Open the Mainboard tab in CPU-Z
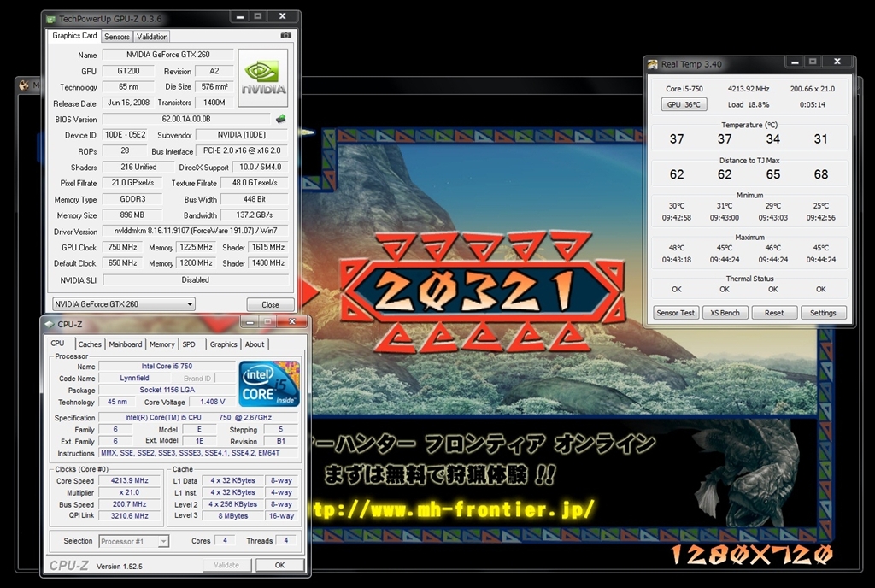Viewport: 875px width, 588px height. point(125,344)
